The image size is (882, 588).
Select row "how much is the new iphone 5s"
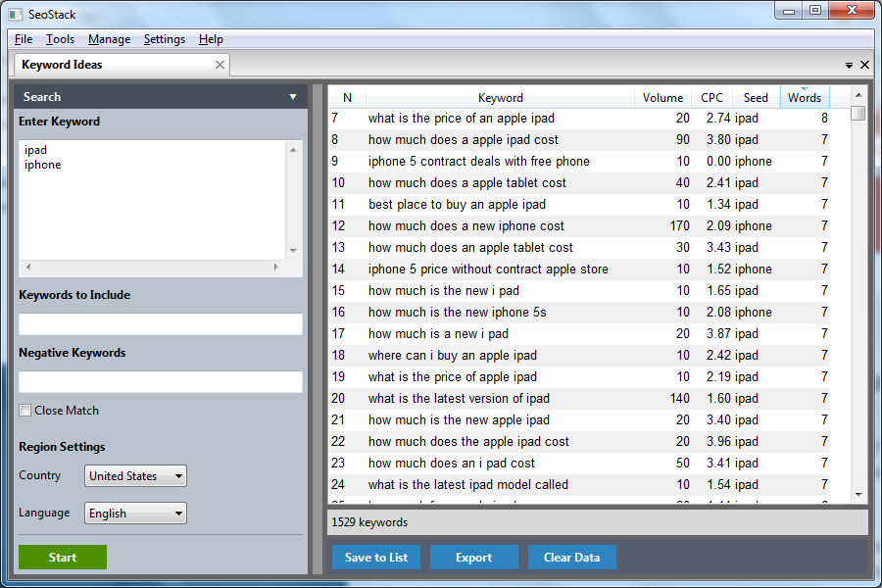579,313
